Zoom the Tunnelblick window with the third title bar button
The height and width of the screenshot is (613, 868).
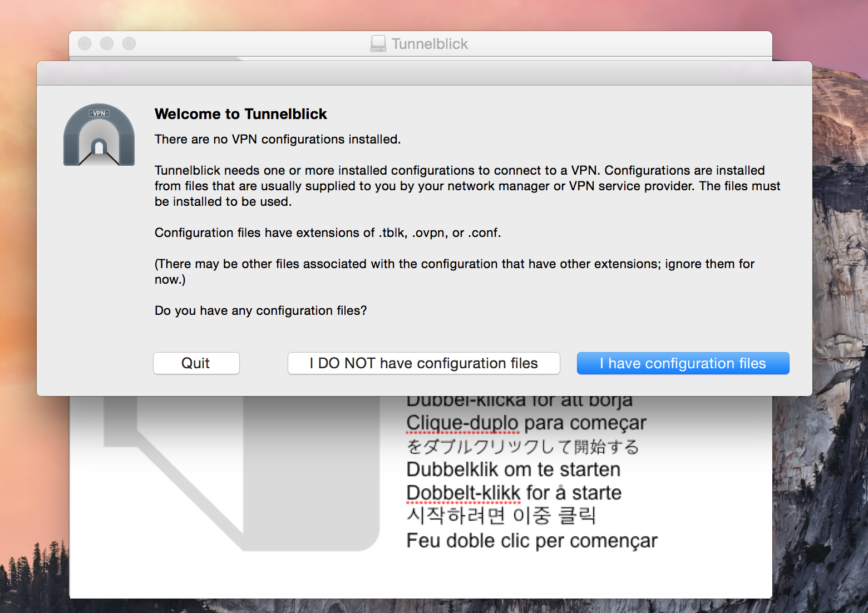129,43
